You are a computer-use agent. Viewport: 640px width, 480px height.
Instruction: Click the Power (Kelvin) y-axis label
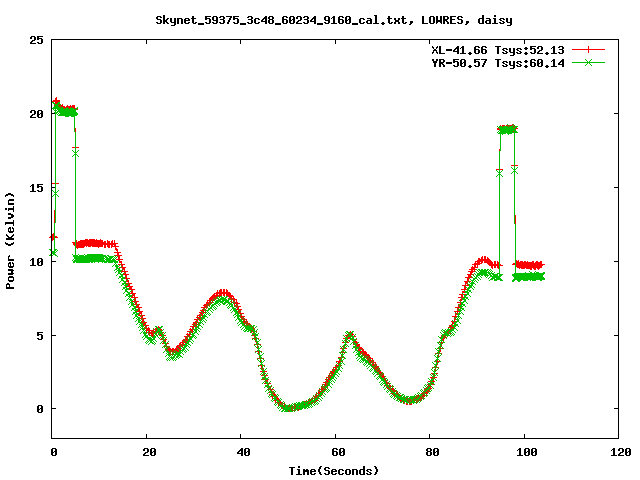point(10,241)
